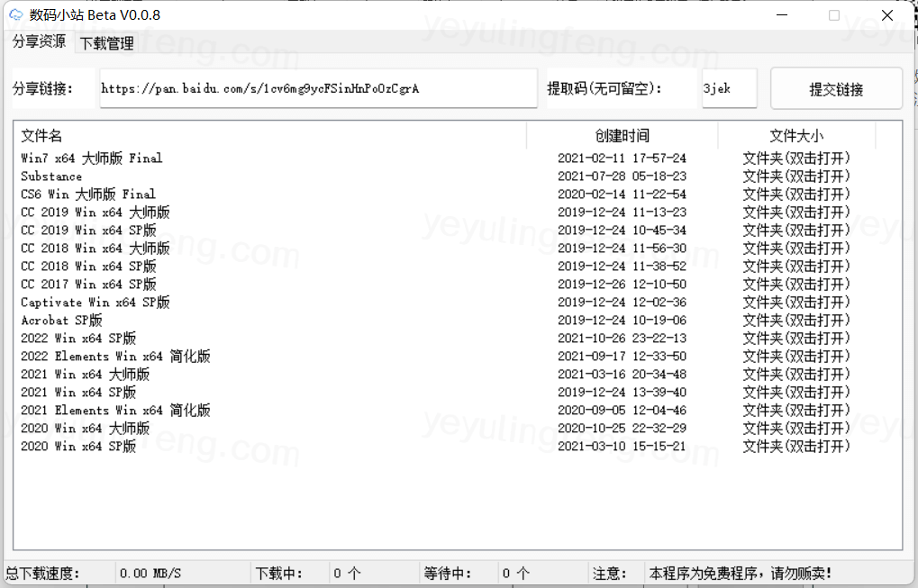Image resolution: width=918 pixels, height=588 pixels.
Task: Click the date 2021-03-10 15-15-21
Action: click(x=622, y=447)
